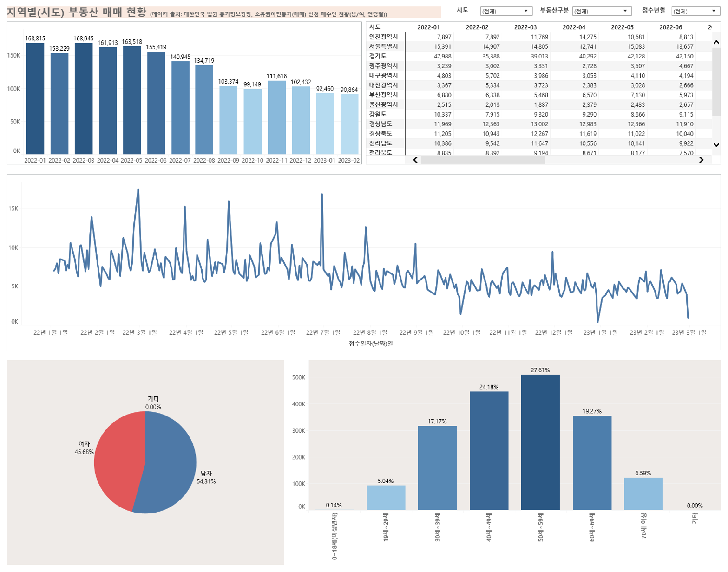Click the table's vertical scrollbar thumb
The width and height of the screenshot is (728, 572).
pos(716,81)
